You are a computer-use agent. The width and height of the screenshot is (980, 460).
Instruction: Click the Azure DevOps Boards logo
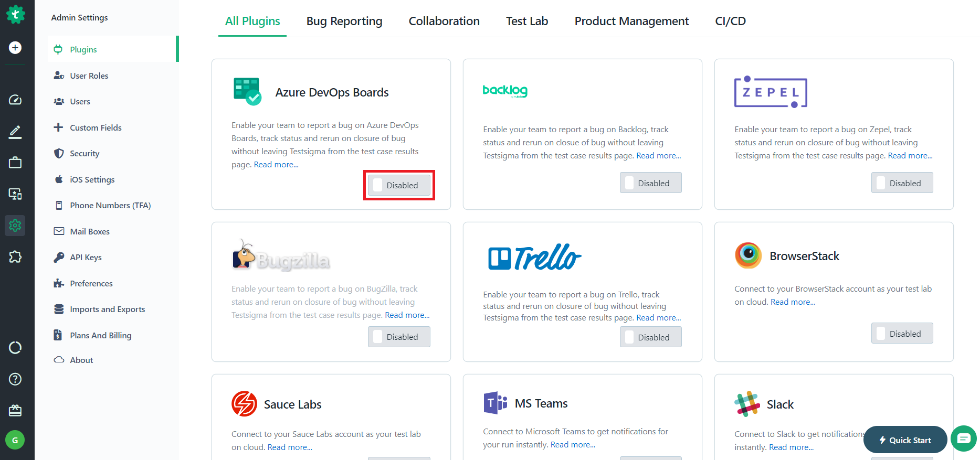click(x=247, y=92)
